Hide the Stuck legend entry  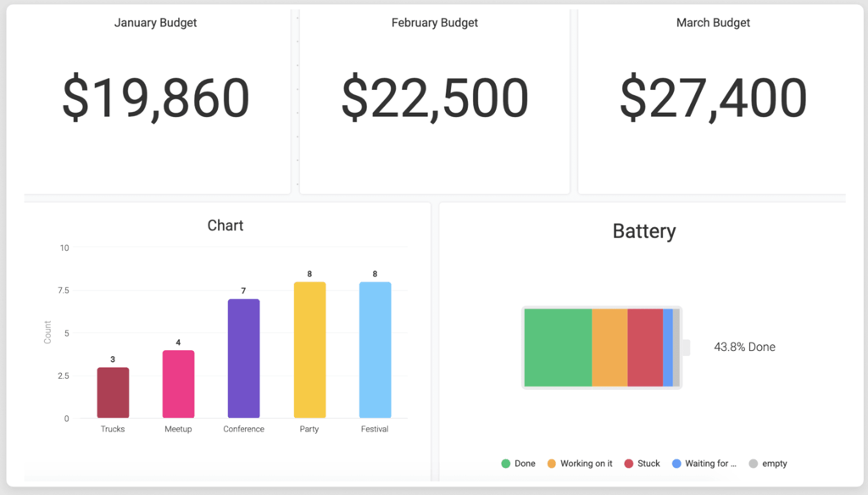click(x=643, y=464)
